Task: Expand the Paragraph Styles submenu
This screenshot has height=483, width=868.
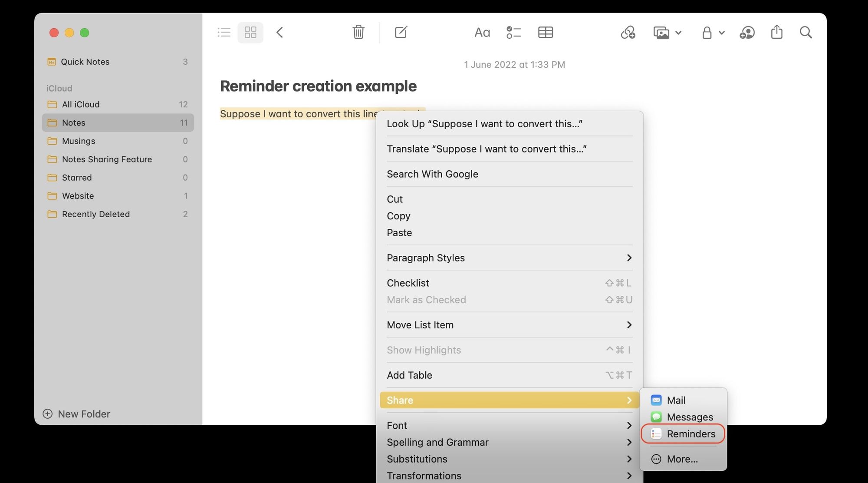Action: coord(509,258)
